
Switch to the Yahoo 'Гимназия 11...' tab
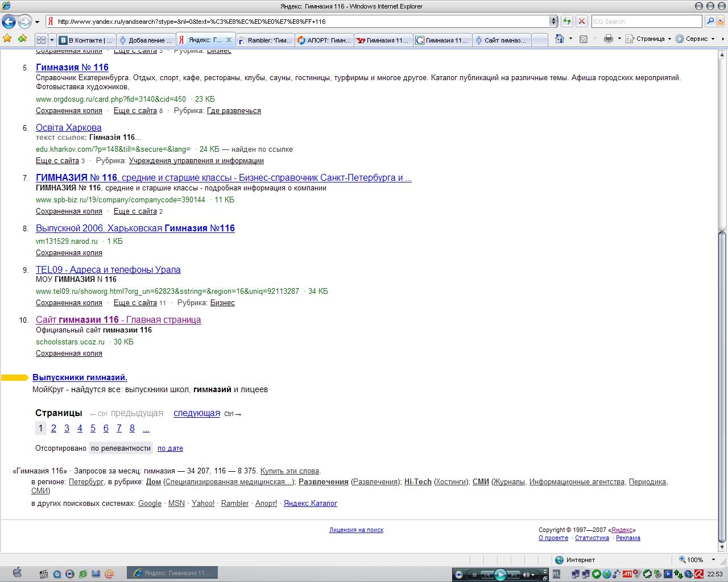pos(384,40)
